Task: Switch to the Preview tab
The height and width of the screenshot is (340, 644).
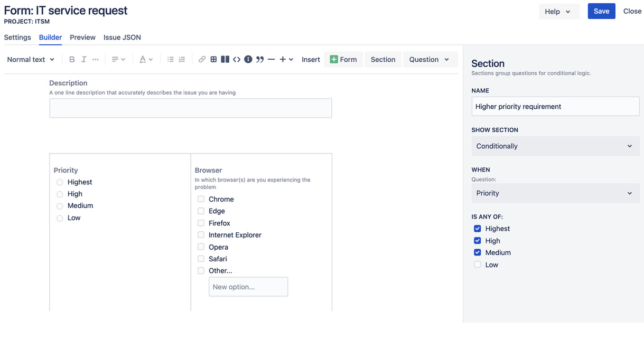Action: (x=82, y=37)
